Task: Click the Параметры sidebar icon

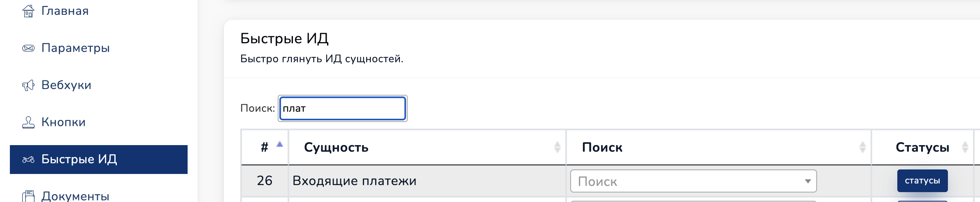Action: point(28,48)
